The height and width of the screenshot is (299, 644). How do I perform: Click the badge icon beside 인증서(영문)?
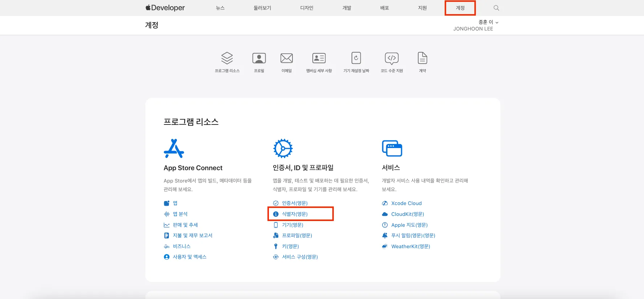tap(276, 203)
